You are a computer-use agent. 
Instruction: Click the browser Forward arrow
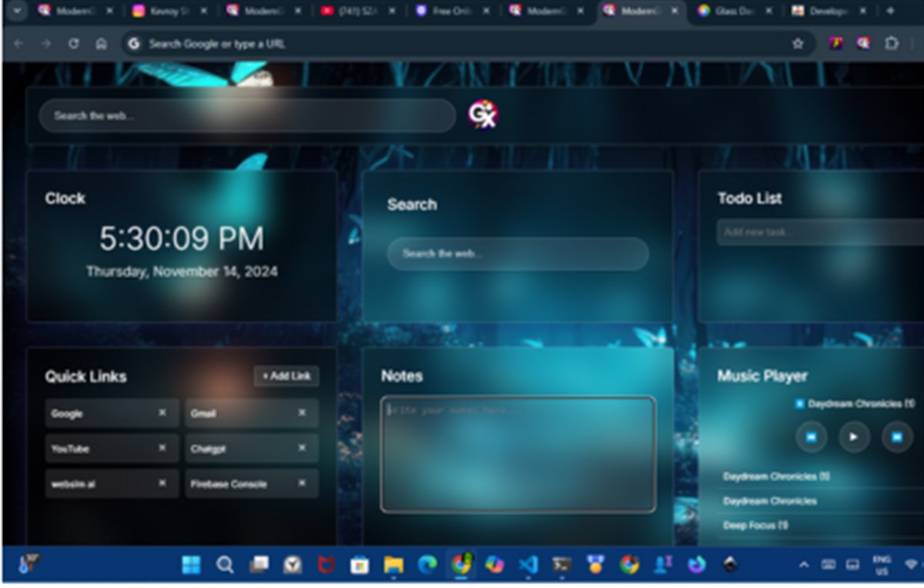(x=46, y=44)
